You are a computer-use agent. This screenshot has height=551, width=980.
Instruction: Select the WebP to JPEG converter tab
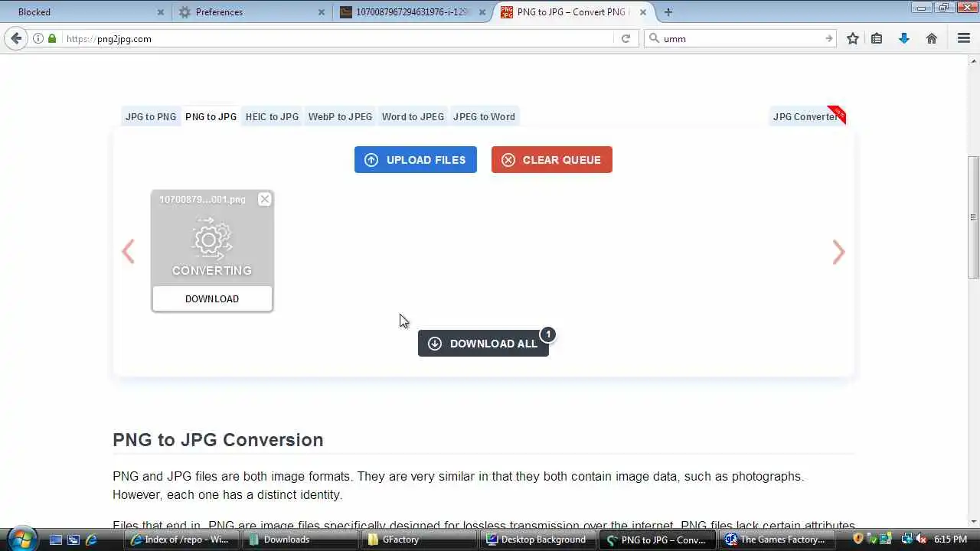click(x=340, y=116)
